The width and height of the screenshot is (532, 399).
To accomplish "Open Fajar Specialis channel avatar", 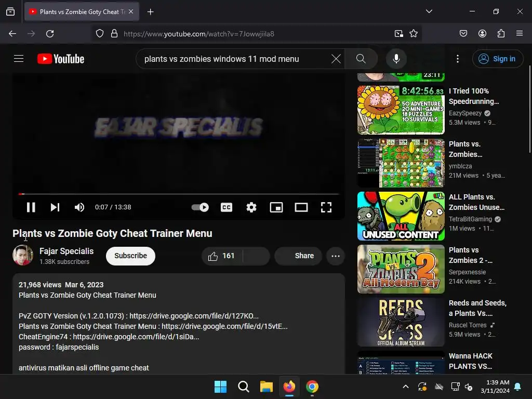I will (23, 255).
